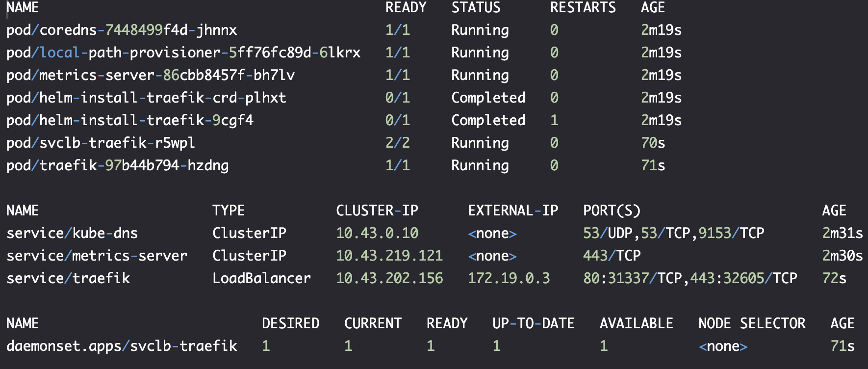Click <none> external IP of kube-dns

492,234
